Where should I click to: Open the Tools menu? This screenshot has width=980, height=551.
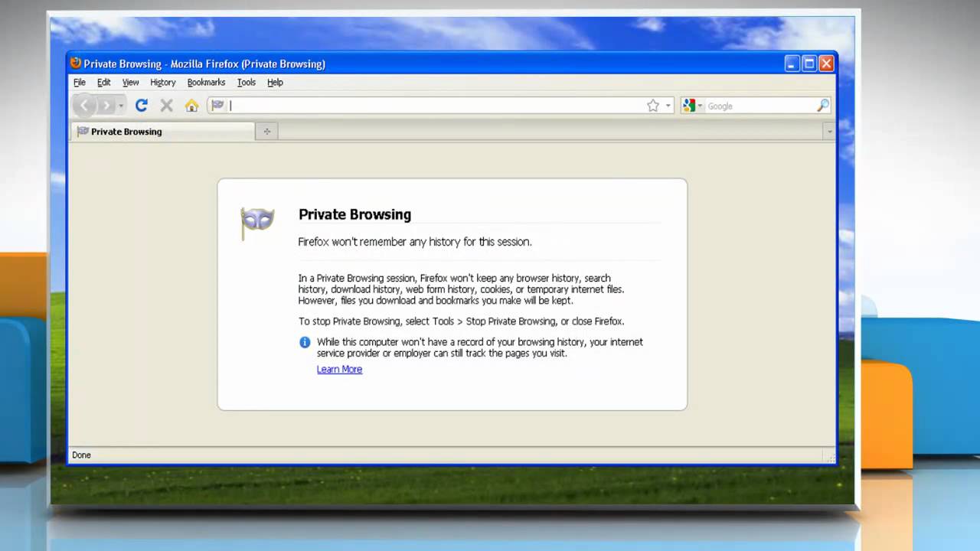click(x=247, y=82)
